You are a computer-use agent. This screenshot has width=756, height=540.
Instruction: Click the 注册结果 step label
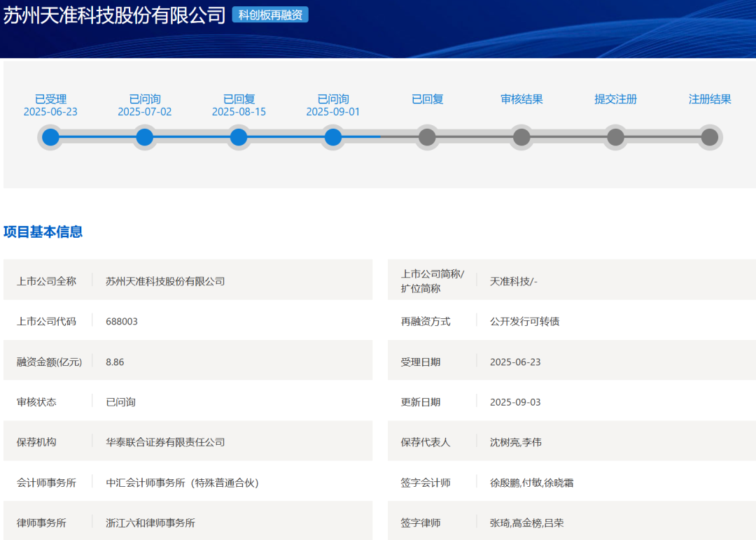coord(710,99)
